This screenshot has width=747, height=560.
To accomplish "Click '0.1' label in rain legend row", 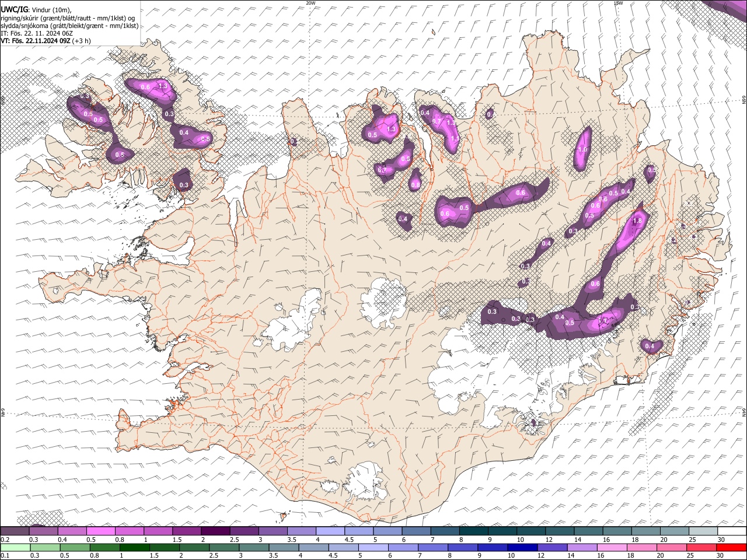I will 5,556.
